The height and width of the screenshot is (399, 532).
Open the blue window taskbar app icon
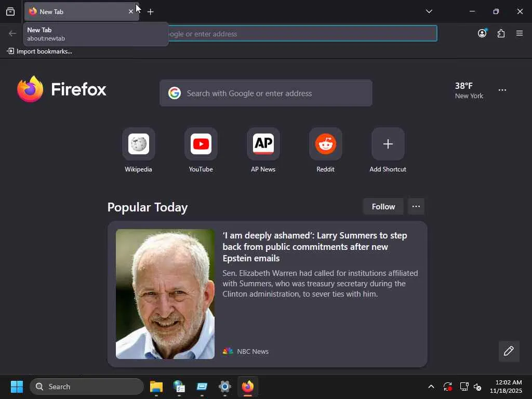[x=202, y=387]
